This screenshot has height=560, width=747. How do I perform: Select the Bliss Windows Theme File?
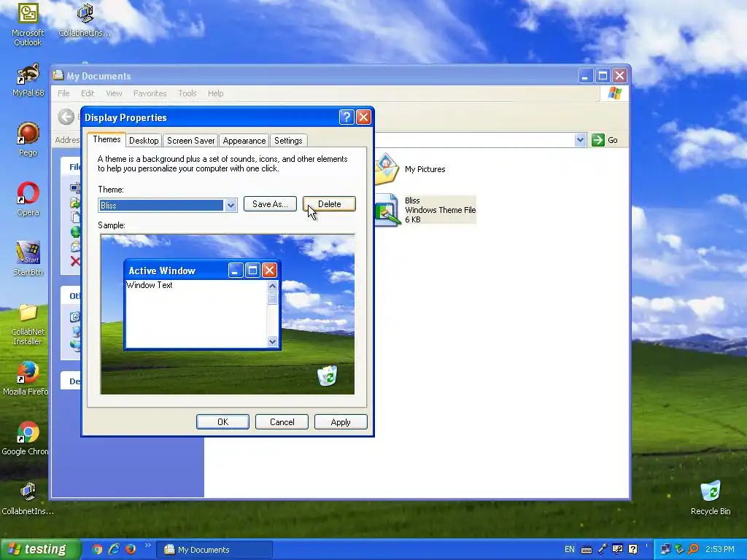tap(425, 210)
